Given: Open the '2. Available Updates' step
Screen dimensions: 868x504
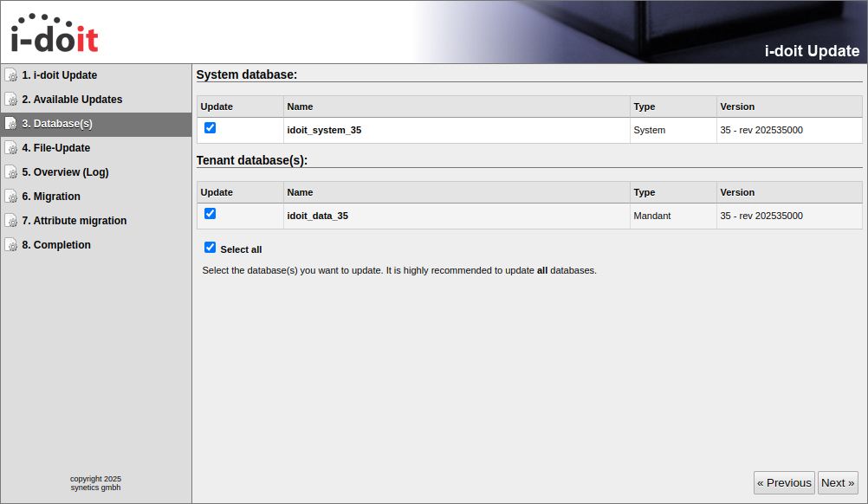Looking at the screenshot, I should (x=72, y=100).
